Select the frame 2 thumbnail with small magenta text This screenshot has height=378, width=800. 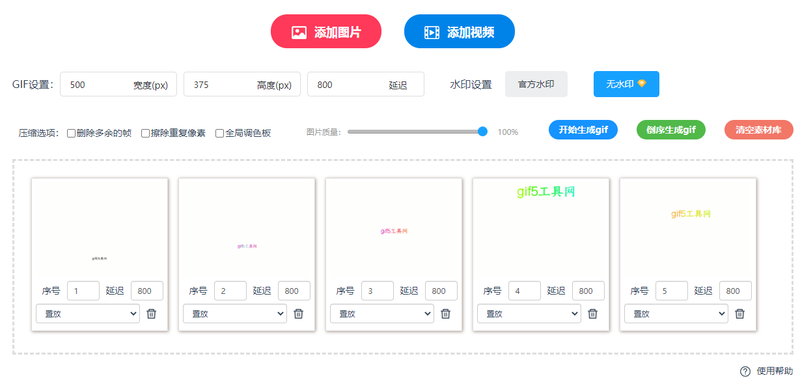click(x=246, y=228)
